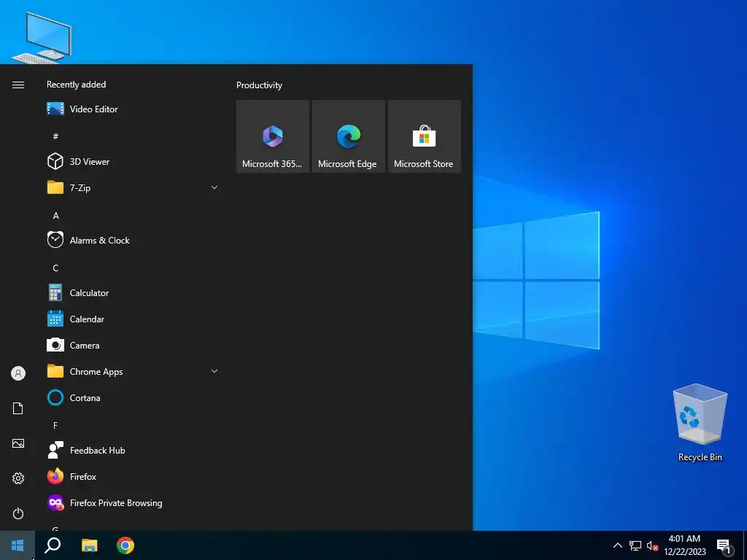Image resolution: width=747 pixels, height=560 pixels.
Task: Launch Calculator from the app list
Action: [133, 293]
